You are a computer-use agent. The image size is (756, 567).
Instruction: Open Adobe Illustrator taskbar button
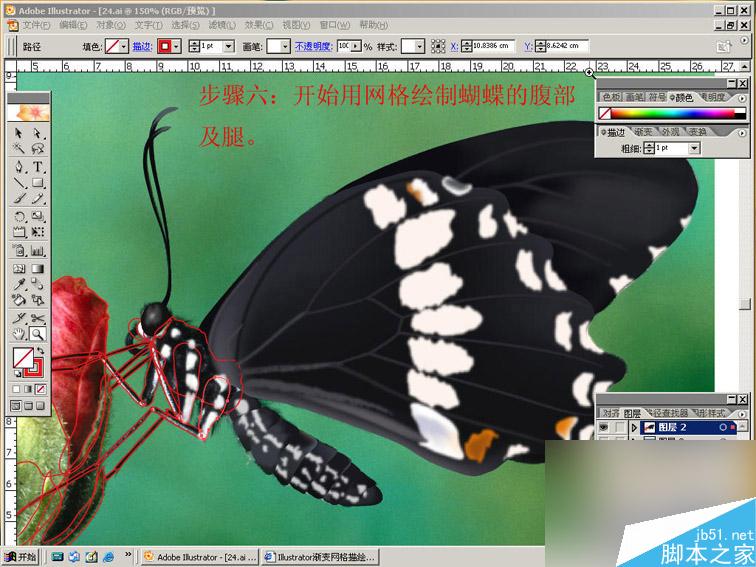click(201, 556)
